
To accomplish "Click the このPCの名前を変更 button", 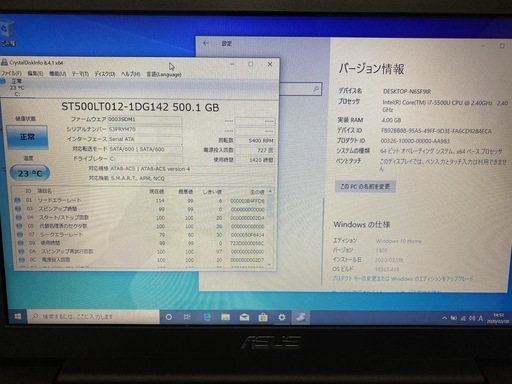I will click(365, 186).
